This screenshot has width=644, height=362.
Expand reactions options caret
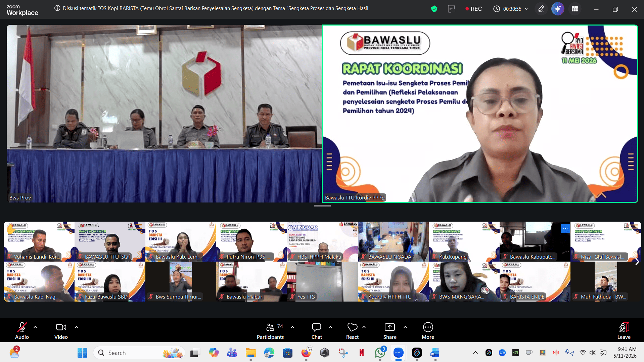(364, 327)
